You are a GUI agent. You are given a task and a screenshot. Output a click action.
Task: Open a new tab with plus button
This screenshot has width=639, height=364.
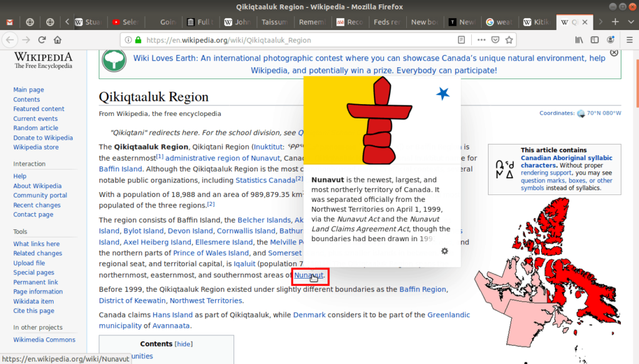pyautogui.click(x=615, y=22)
